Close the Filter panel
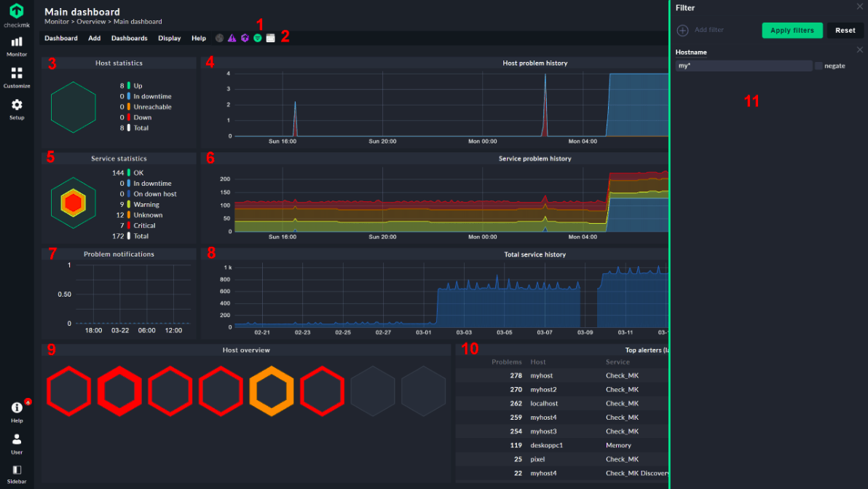This screenshot has height=489, width=868. click(860, 7)
